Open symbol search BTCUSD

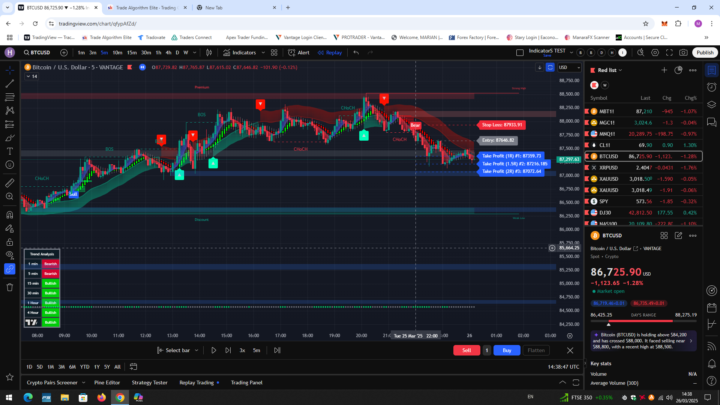pyautogui.click(x=38, y=53)
